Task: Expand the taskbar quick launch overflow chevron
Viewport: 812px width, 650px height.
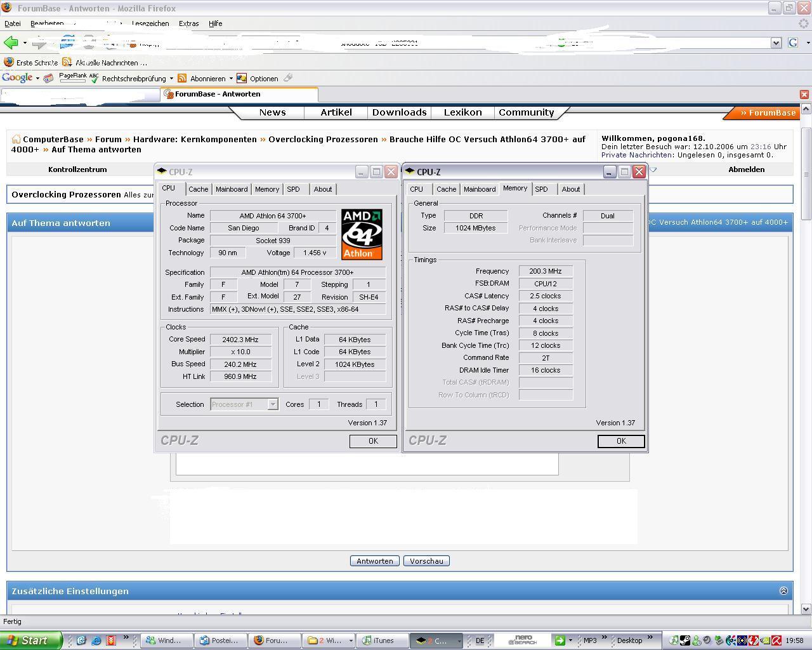Action: point(126,637)
